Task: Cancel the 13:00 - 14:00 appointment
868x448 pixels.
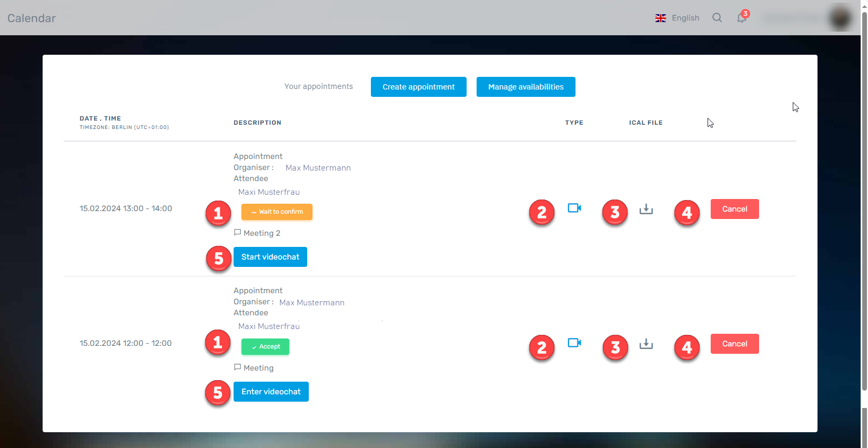Action: pyautogui.click(x=734, y=209)
